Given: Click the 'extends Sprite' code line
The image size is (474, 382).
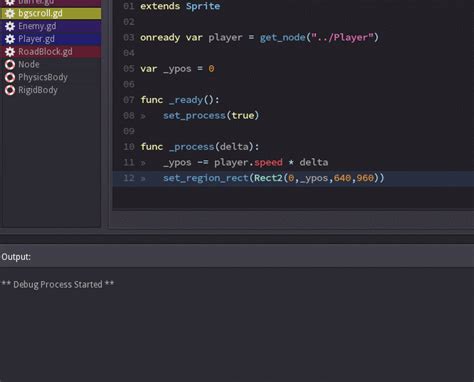Looking at the screenshot, I should point(180,6).
